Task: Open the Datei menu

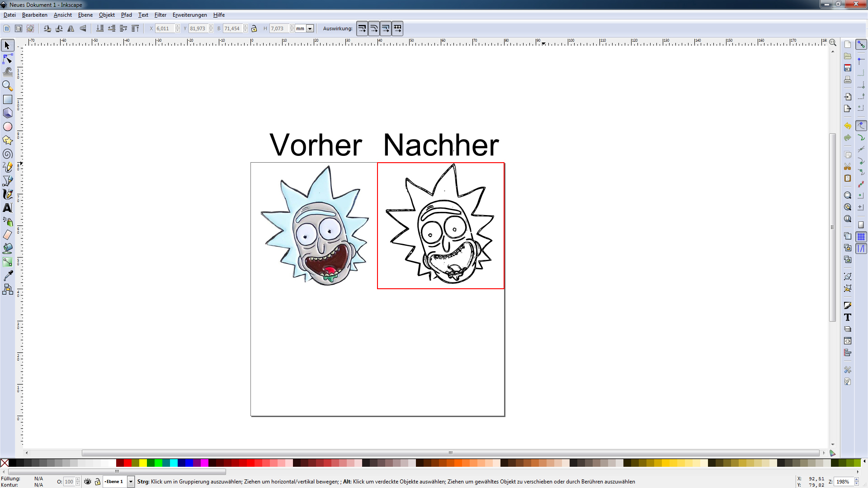Action: [9, 15]
